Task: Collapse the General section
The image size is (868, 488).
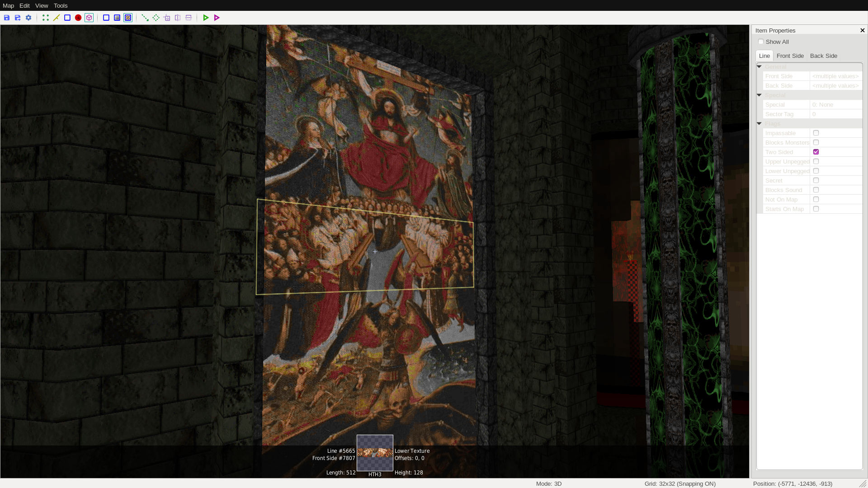Action: [x=759, y=66]
